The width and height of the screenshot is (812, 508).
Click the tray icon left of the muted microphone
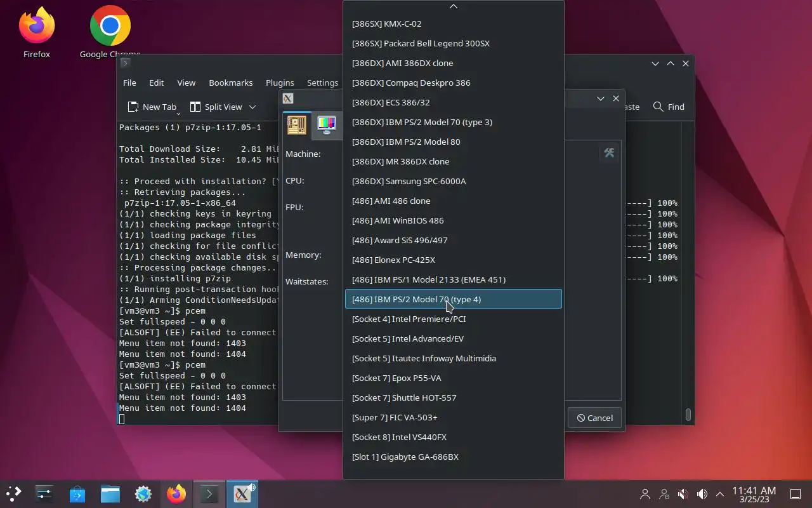click(x=664, y=494)
